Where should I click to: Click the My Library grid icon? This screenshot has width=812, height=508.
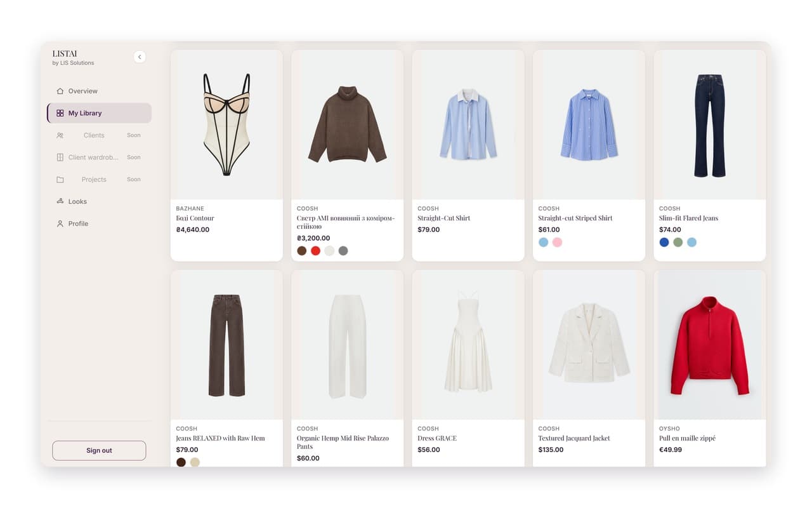coord(60,113)
